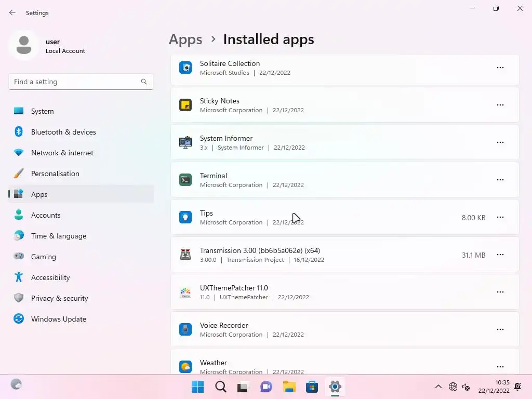The image size is (532, 399).
Task: Open more options for Terminal
Action: (500, 180)
